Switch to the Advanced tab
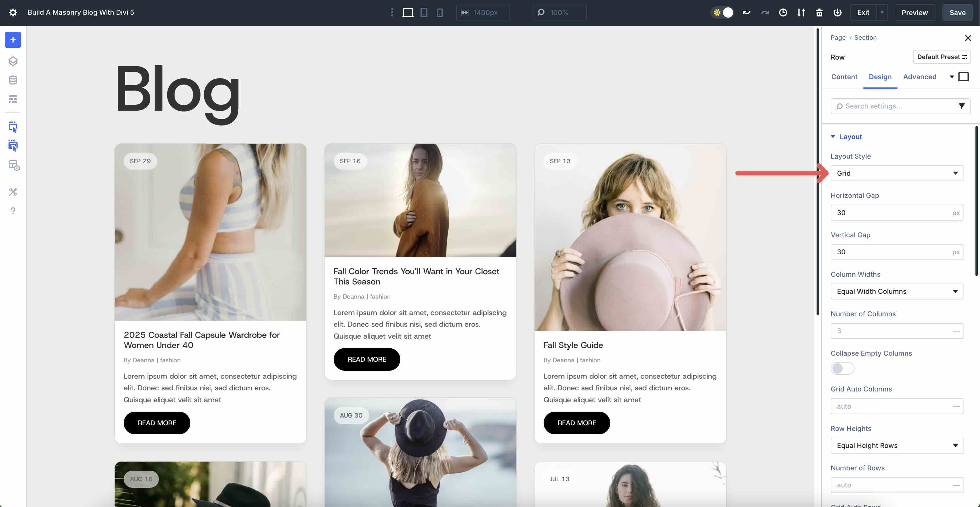Viewport: 980px width, 507px height. pos(920,77)
